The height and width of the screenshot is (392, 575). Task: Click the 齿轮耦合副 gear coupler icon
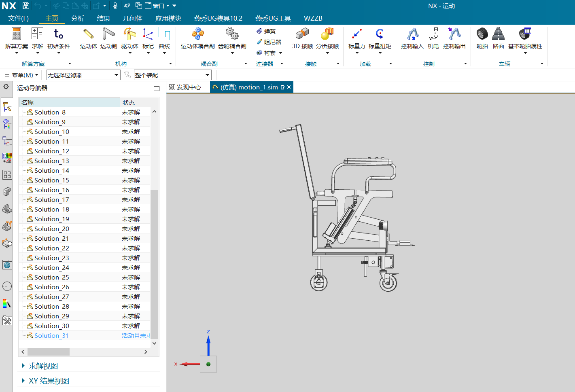click(232, 34)
